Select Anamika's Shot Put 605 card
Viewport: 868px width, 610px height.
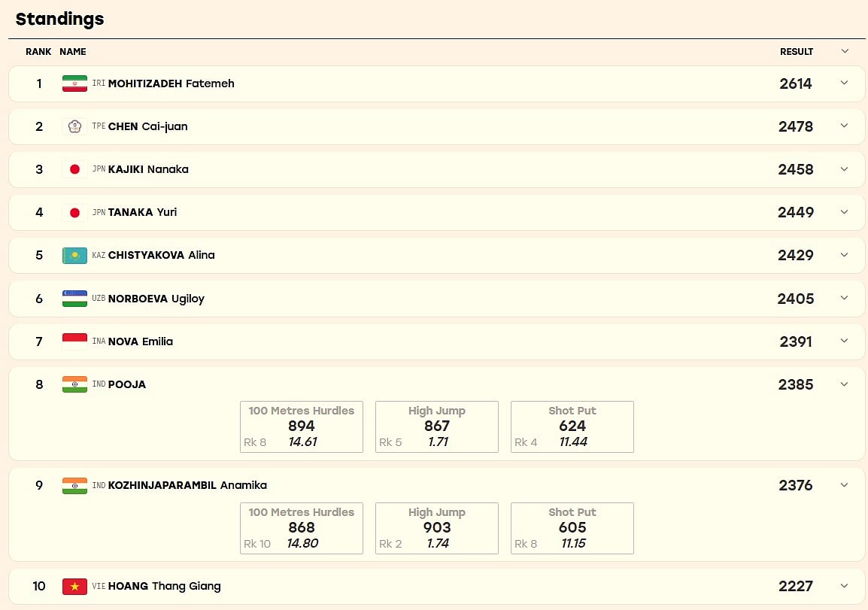point(572,528)
